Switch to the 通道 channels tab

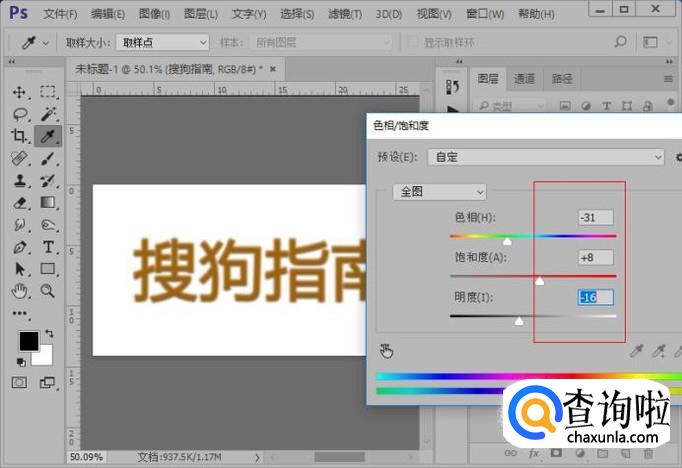tap(524, 79)
